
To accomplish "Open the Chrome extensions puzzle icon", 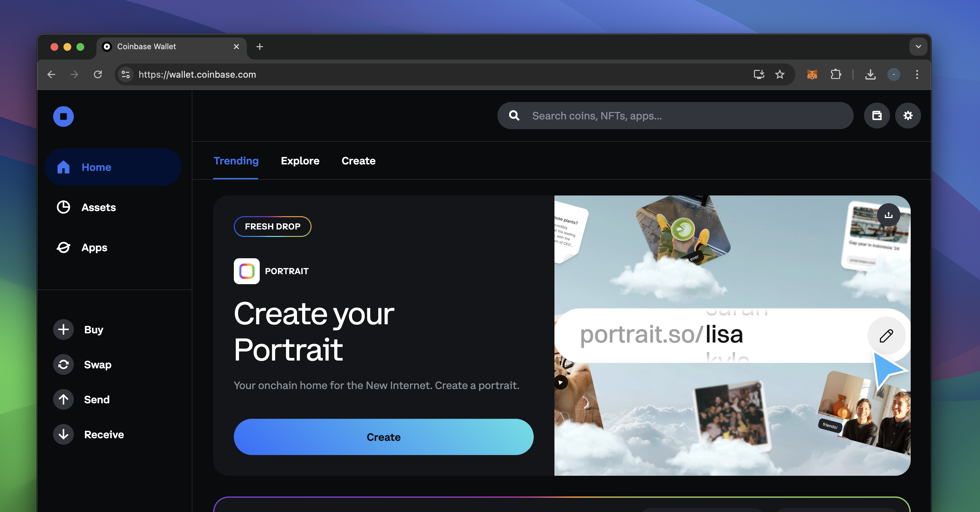I will coord(836,74).
